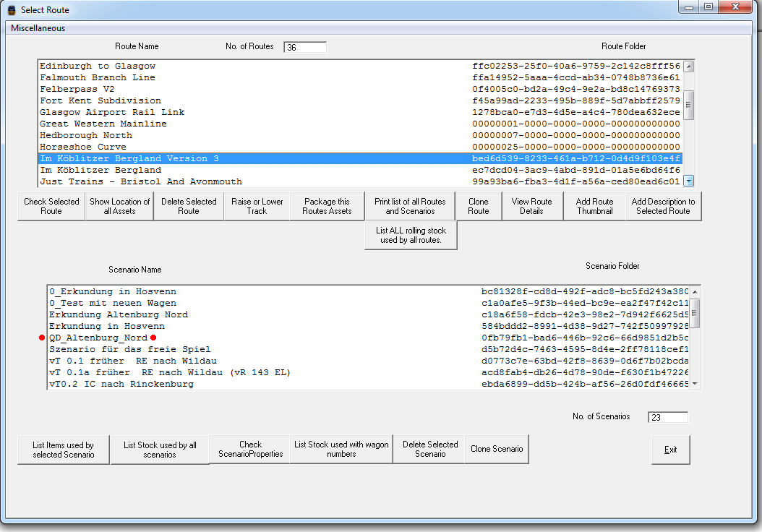This screenshot has height=532, width=762.
Task: Click Delete Selected Route button
Action: [188, 207]
